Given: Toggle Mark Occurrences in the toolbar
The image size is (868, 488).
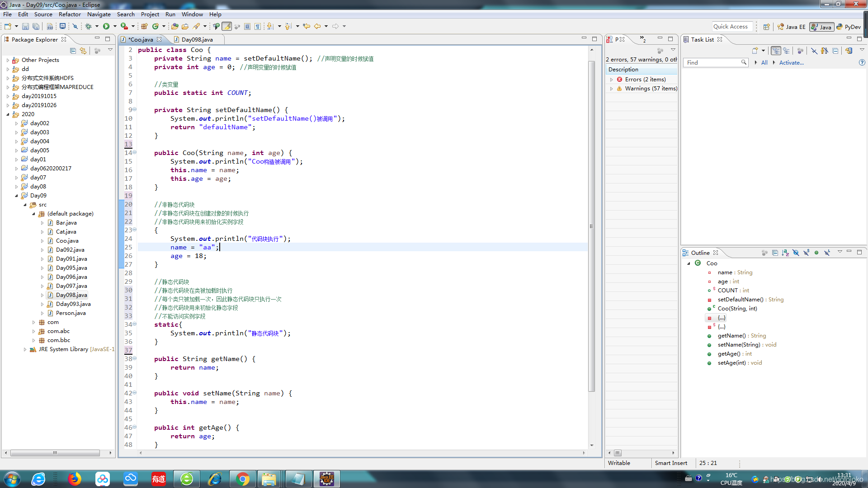Looking at the screenshot, I should tap(227, 26).
